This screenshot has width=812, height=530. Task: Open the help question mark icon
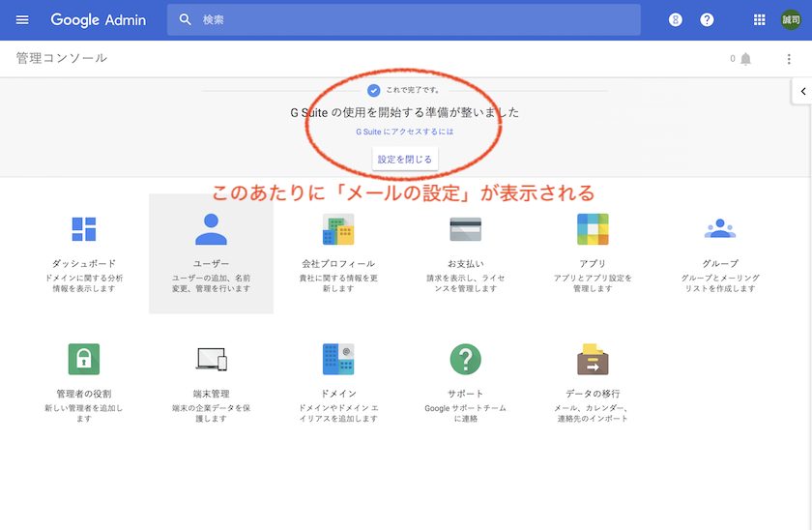click(707, 19)
